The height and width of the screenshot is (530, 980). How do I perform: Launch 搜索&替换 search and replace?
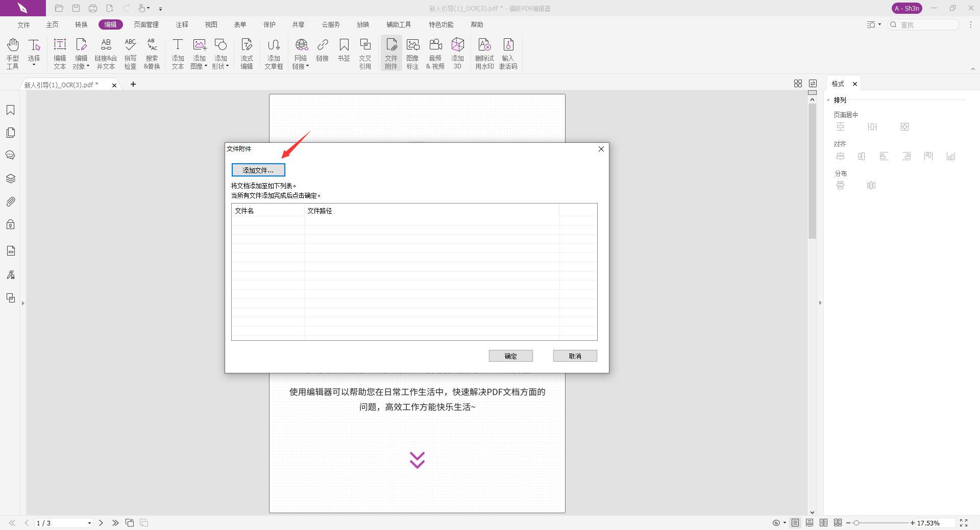point(152,53)
